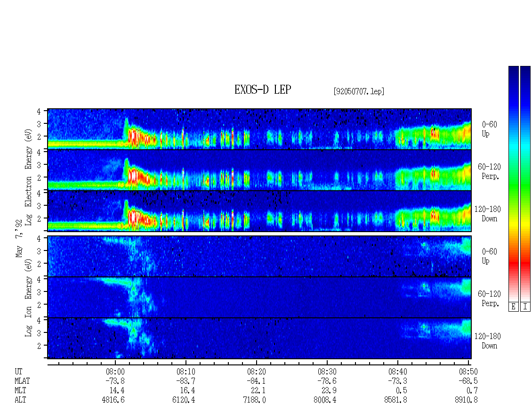Click the MLT value 23.9
This screenshot has height=412, width=532.
tap(329, 391)
